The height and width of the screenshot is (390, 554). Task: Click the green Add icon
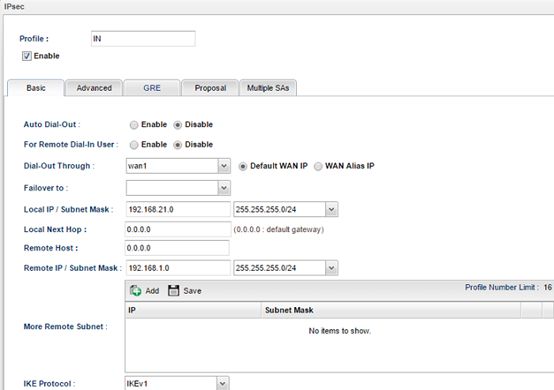(x=136, y=290)
